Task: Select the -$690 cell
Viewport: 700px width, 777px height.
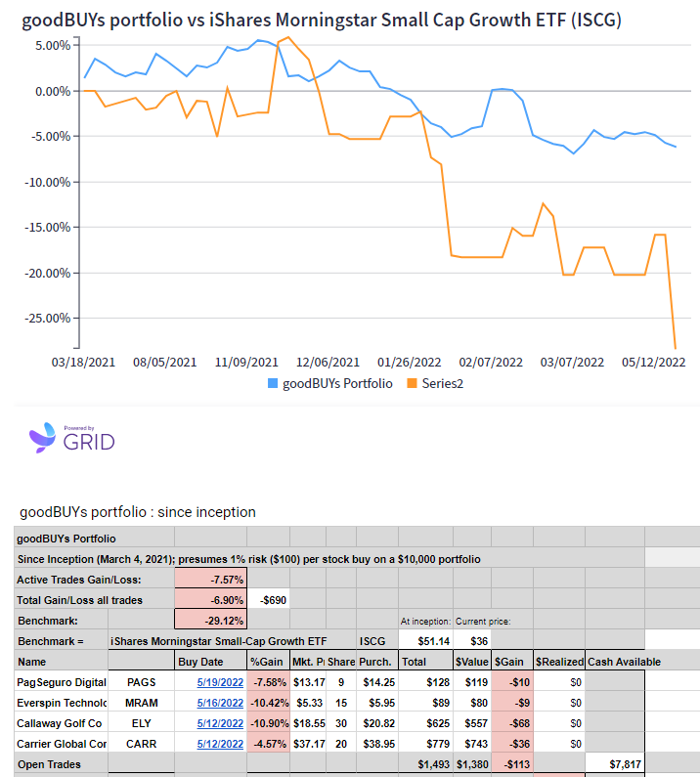Action: [x=268, y=600]
